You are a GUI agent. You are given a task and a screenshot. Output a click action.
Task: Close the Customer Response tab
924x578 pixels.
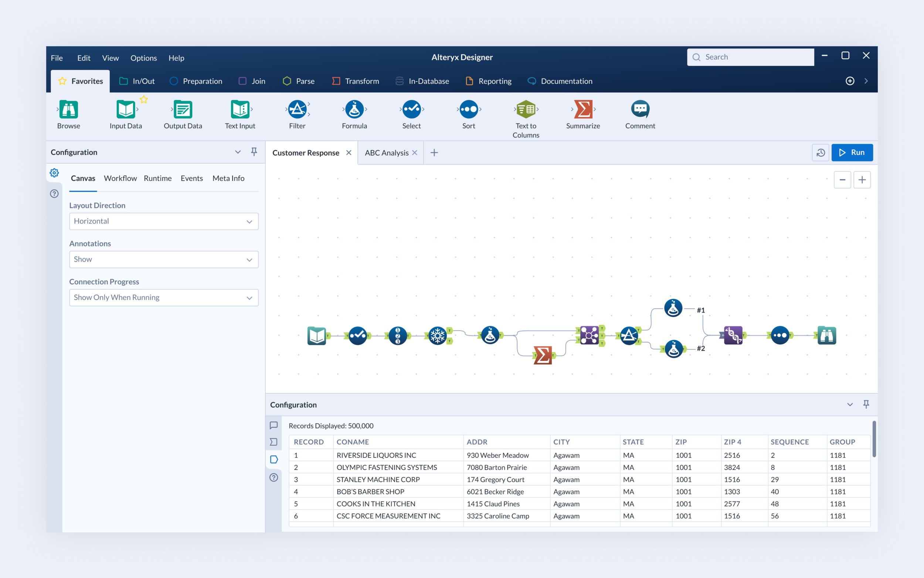coord(349,152)
